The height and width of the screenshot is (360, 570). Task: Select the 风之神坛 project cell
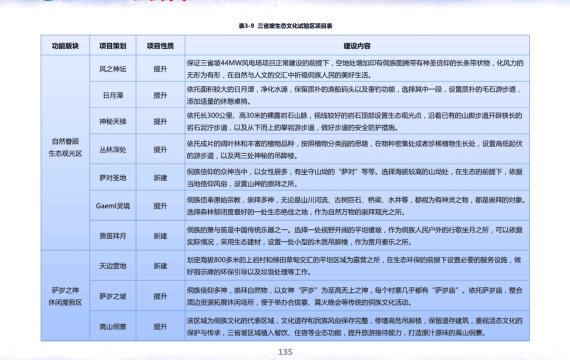pos(113,69)
